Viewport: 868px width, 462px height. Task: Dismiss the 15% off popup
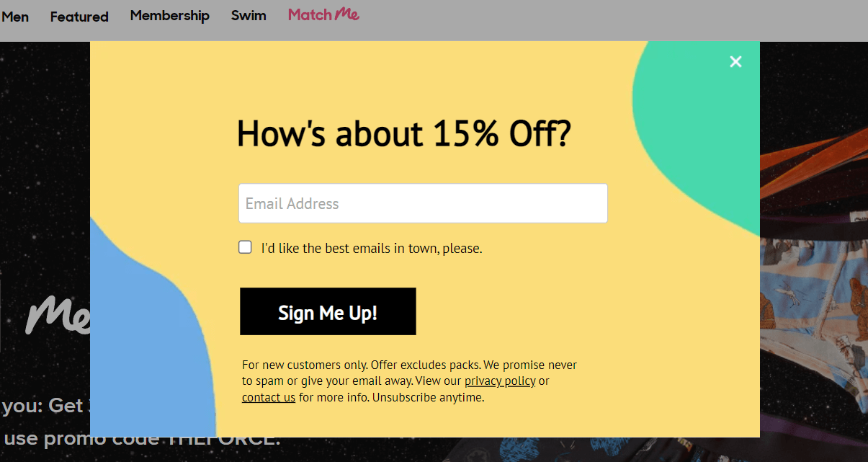735,61
